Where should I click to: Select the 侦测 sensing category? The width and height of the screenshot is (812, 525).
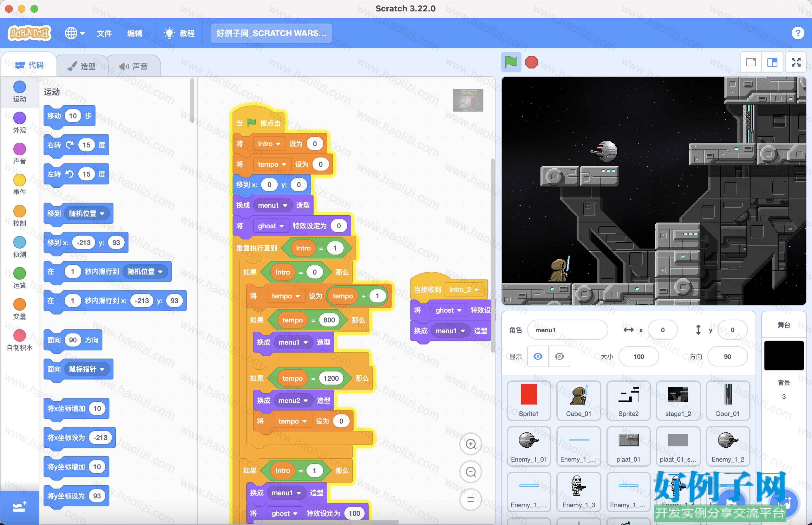pos(19,247)
